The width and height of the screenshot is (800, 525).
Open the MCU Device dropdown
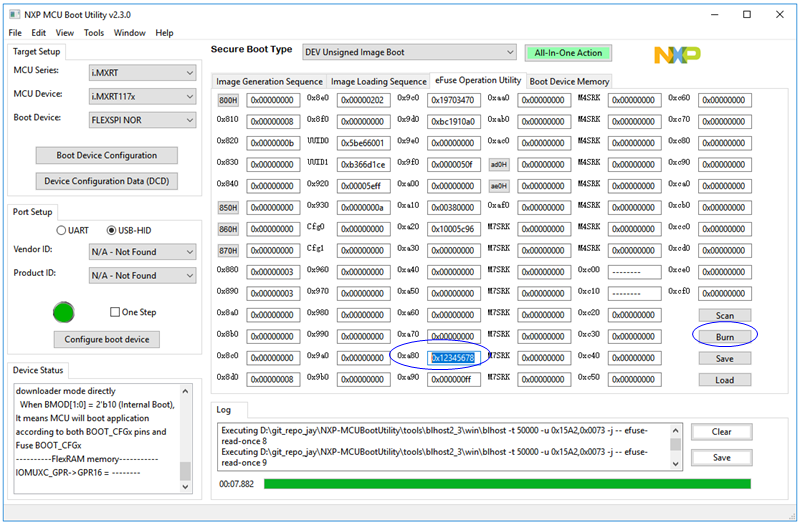coord(142,96)
